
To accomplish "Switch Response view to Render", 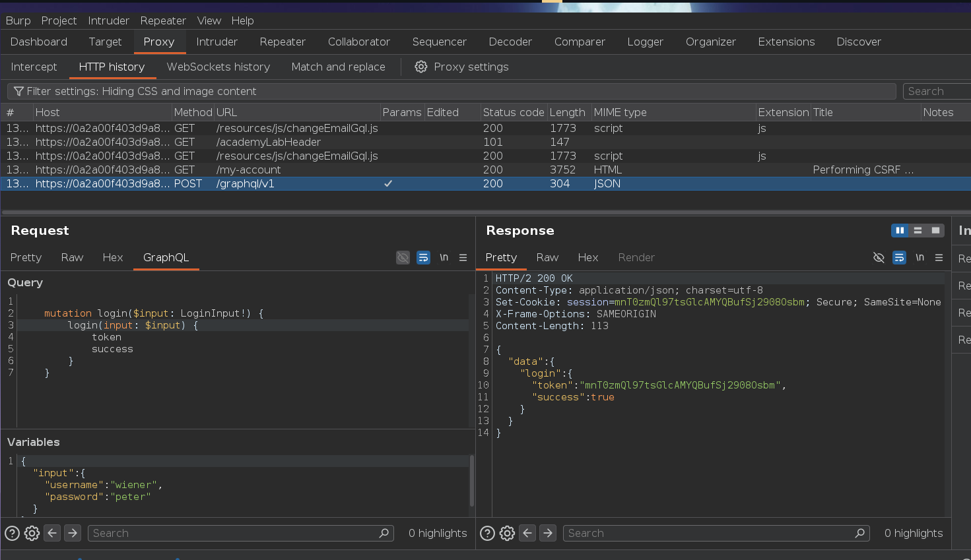I will 636,257.
